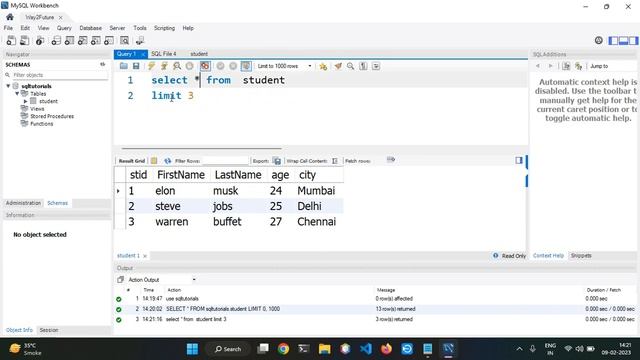This screenshot has height=360, width=640.
Task: Open Google Chrome from the taskbar
Action: tap(283, 349)
